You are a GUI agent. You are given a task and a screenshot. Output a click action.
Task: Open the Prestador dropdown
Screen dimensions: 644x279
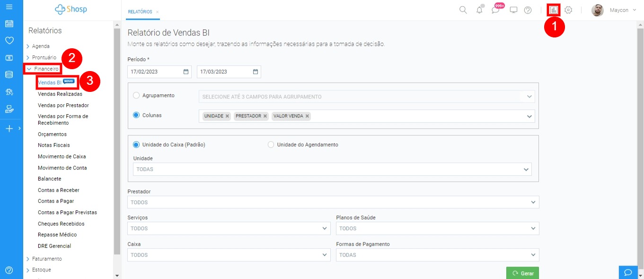click(333, 202)
